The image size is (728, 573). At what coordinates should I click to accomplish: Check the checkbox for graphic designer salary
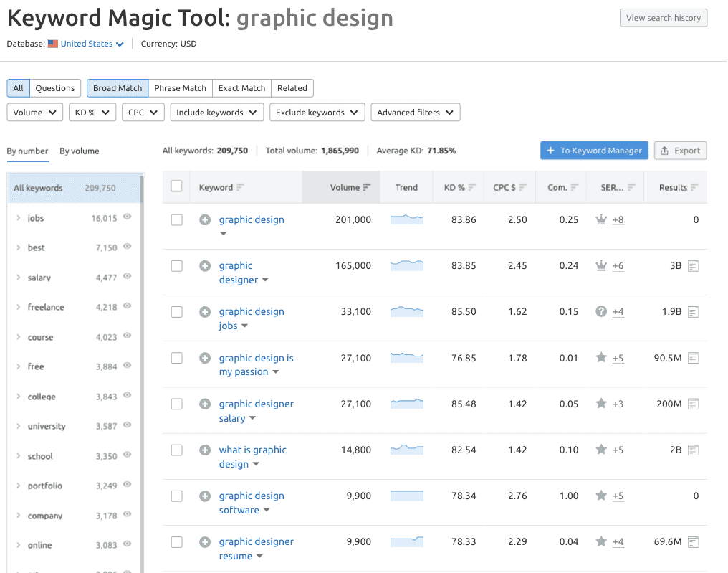(x=176, y=404)
